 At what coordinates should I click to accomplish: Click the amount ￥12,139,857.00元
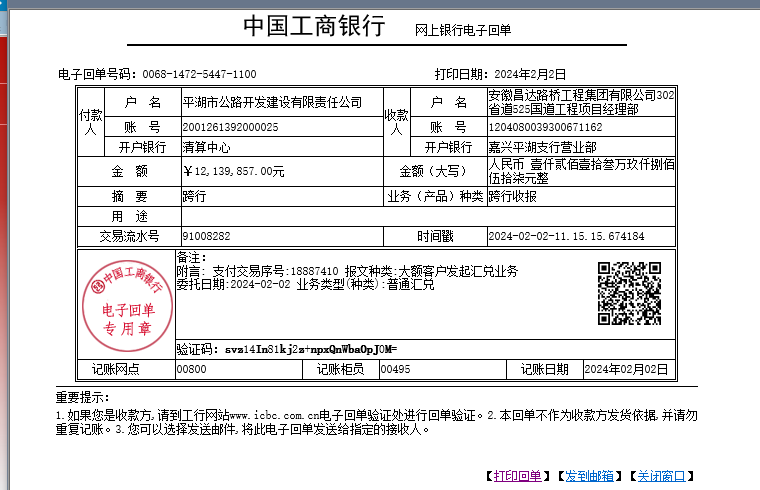[234, 171]
